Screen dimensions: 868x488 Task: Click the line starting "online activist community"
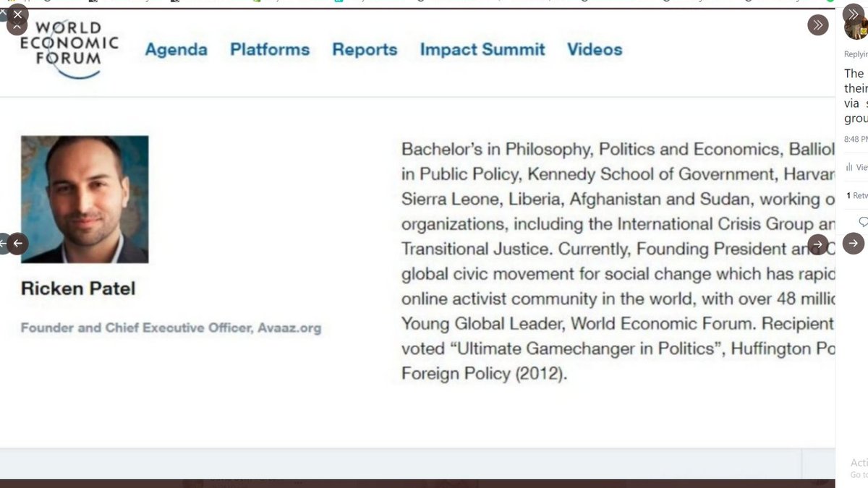coord(618,299)
